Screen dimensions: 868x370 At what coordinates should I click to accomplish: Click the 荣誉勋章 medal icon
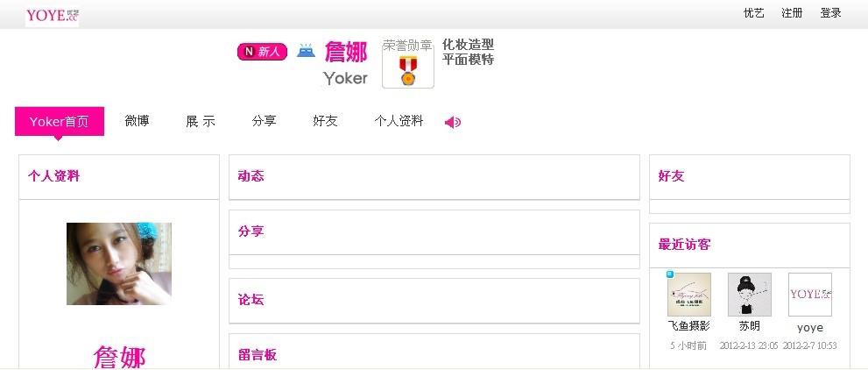click(x=408, y=70)
